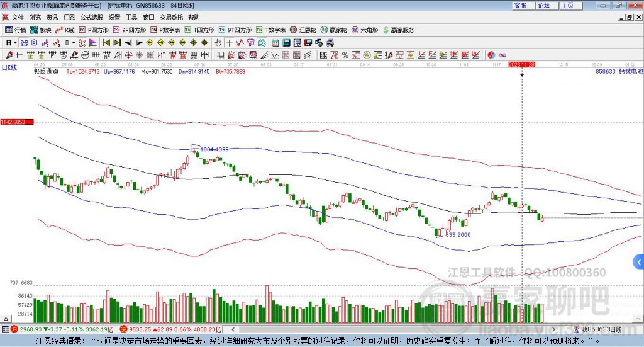Screen dimensions: 644x347
Task: Open the 浏览 menu
Action: pos(35,17)
